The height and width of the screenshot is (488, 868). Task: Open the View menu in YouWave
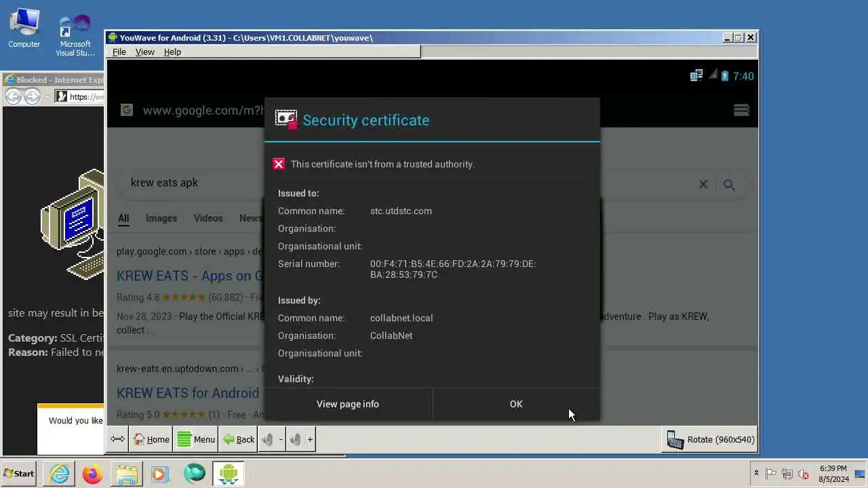(x=144, y=52)
